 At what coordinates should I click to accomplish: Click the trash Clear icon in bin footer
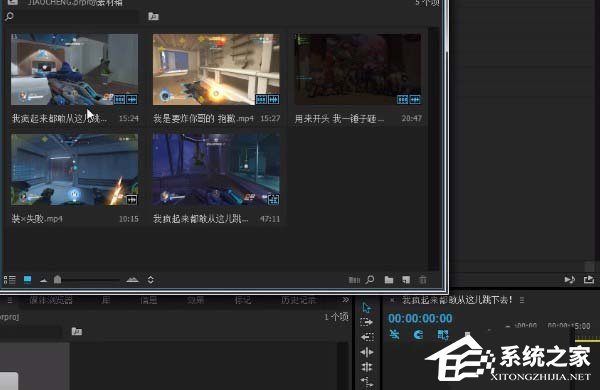(423, 280)
